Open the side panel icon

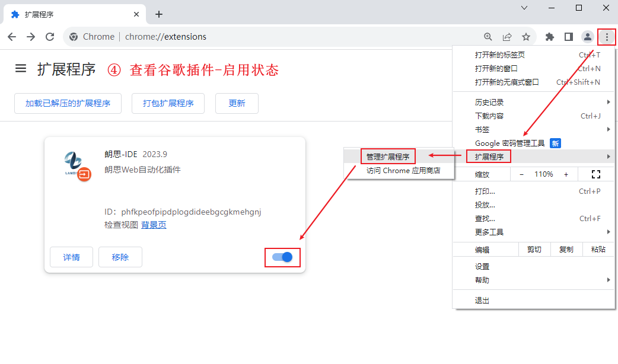pyautogui.click(x=569, y=37)
